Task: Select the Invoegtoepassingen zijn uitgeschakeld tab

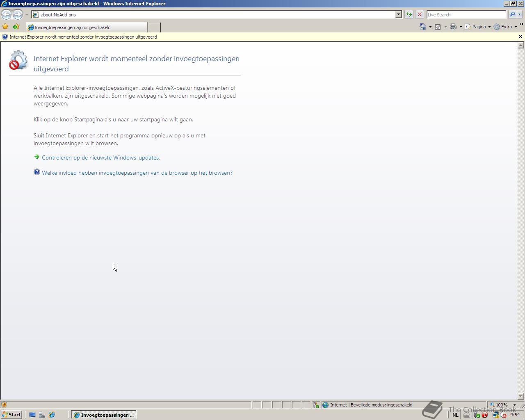Action: pos(87,27)
